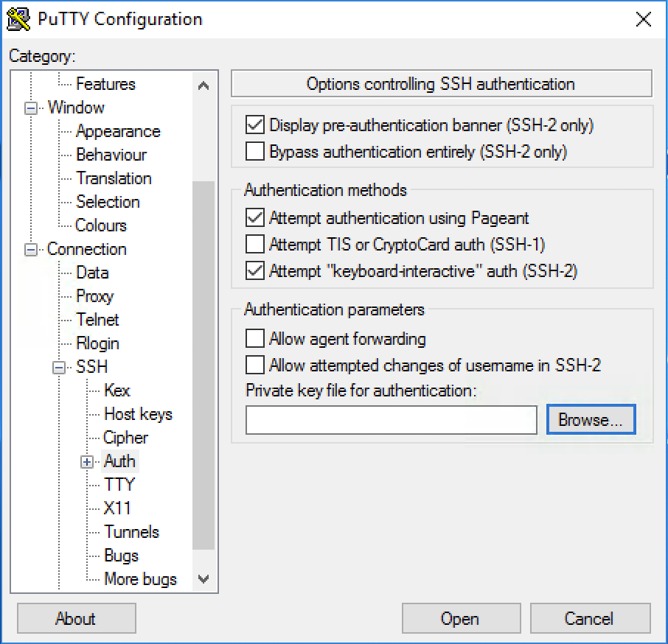The width and height of the screenshot is (668, 644).
Task: Click the About button
Action: tap(76, 618)
